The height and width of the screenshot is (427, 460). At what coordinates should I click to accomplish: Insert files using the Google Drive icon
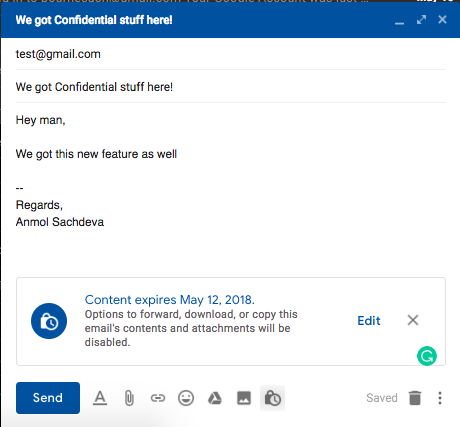[215, 398]
